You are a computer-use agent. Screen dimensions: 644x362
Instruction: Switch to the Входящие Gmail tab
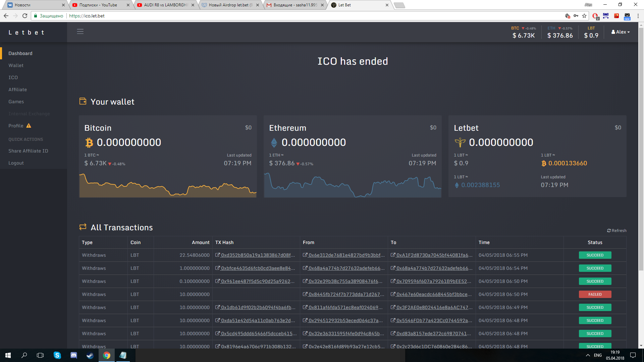(294, 5)
